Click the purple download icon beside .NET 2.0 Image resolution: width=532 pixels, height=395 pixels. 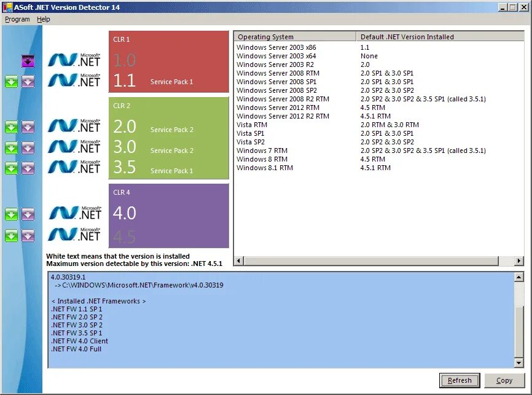tap(28, 127)
